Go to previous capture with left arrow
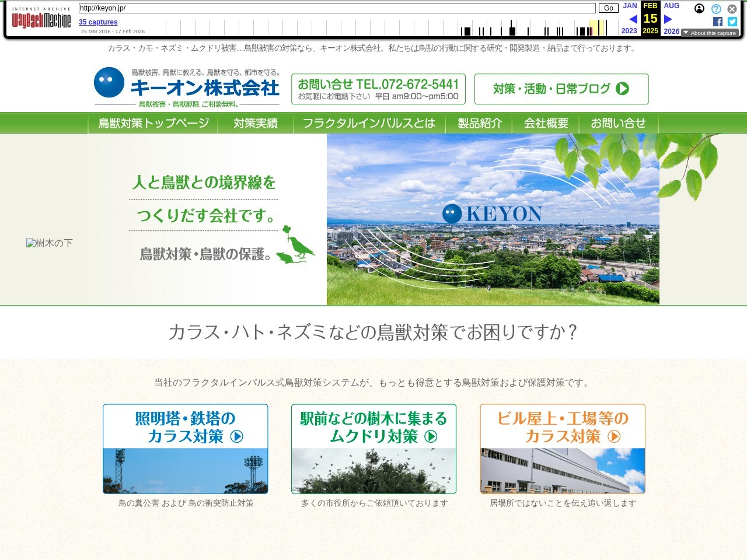 (633, 19)
